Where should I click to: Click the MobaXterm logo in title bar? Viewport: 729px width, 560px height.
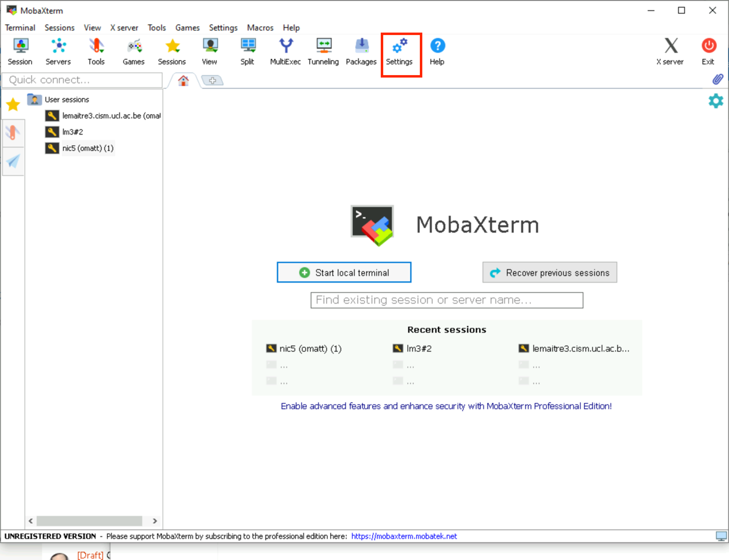pyautogui.click(x=11, y=10)
